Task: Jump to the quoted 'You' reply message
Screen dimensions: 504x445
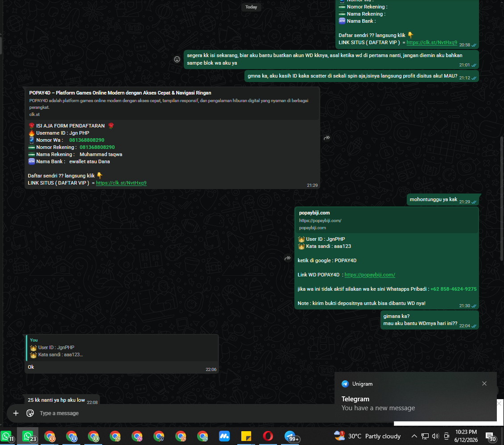Action: [122, 348]
